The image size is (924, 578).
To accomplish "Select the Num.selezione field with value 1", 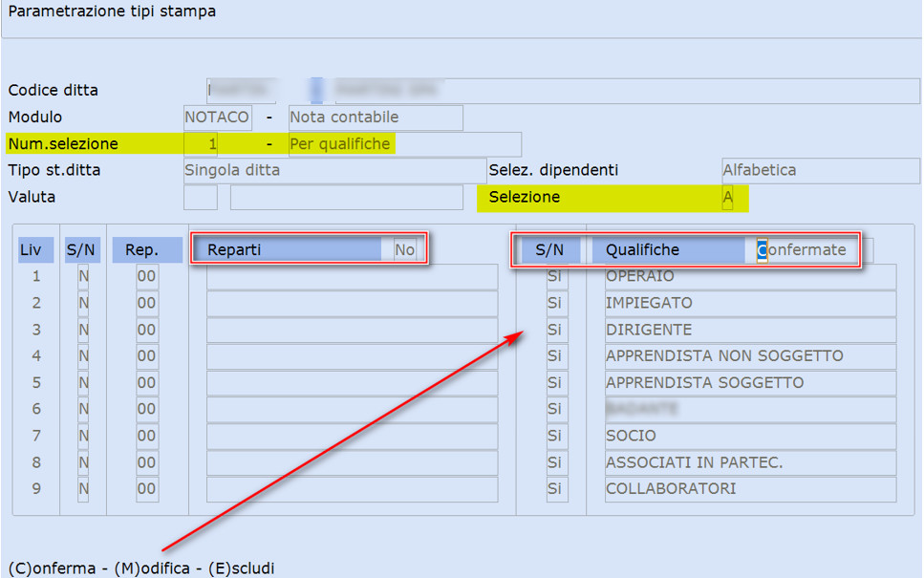I will click(201, 143).
